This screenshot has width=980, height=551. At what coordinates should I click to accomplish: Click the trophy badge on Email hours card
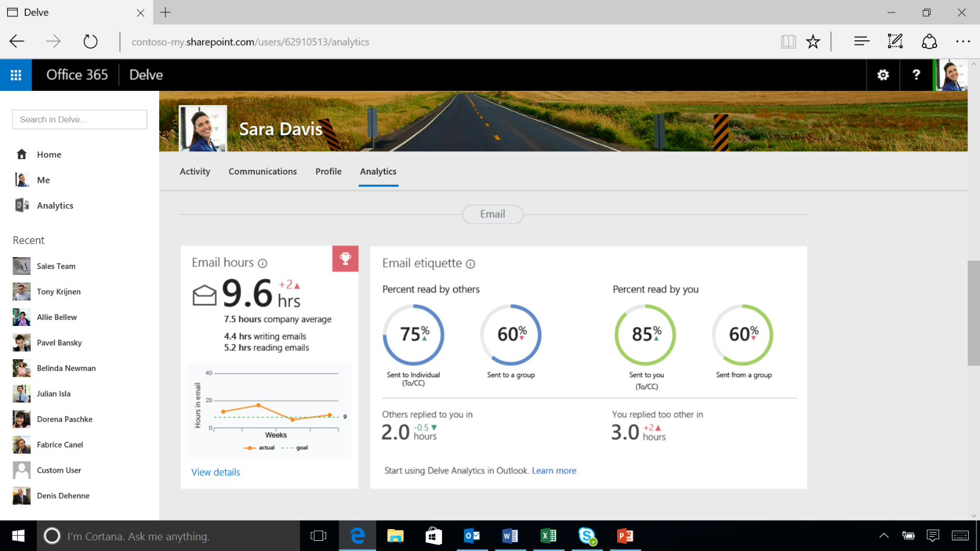pos(345,258)
